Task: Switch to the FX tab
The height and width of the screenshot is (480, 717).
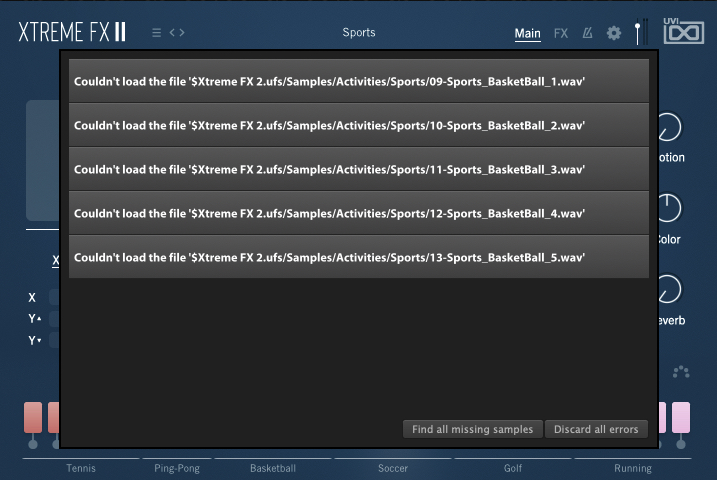Action: (x=561, y=33)
